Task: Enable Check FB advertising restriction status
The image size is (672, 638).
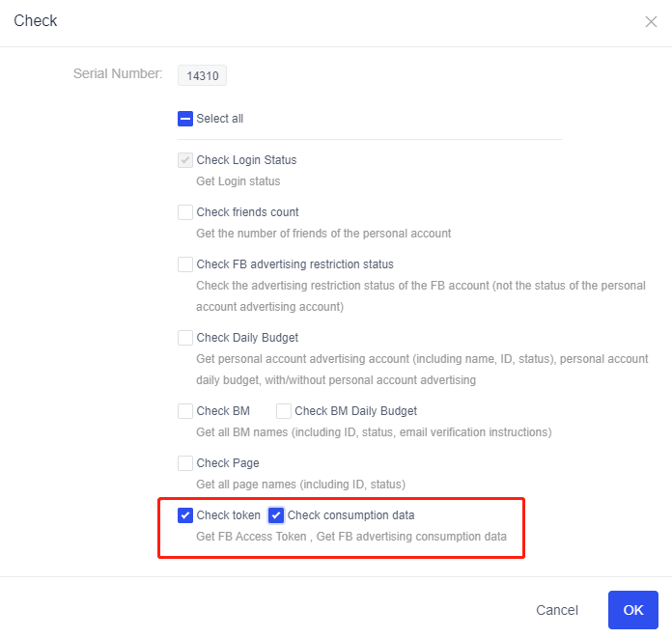Action: (x=185, y=264)
